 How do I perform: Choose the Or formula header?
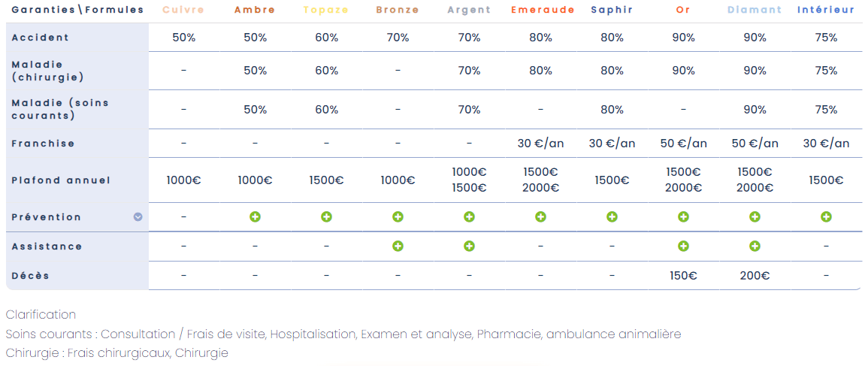(683, 11)
